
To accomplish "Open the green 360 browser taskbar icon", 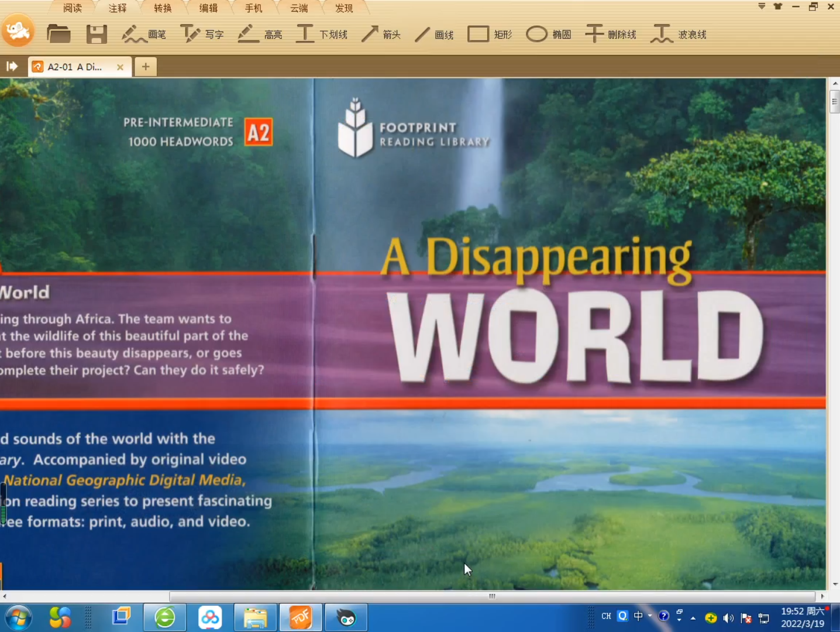I will (x=165, y=617).
